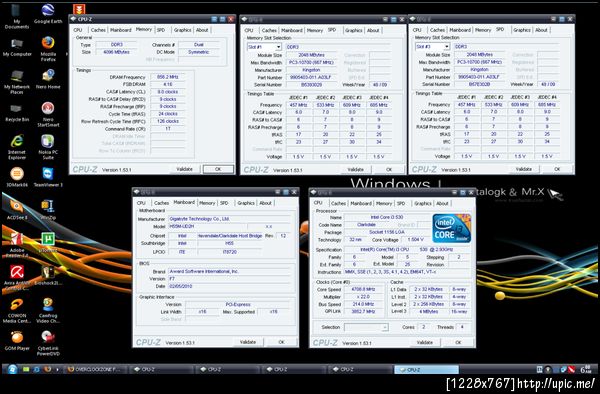The width and height of the screenshot is (600, 394).
Task: Click the DRAM Frequency value 858.2 MHz
Action: 168,77
